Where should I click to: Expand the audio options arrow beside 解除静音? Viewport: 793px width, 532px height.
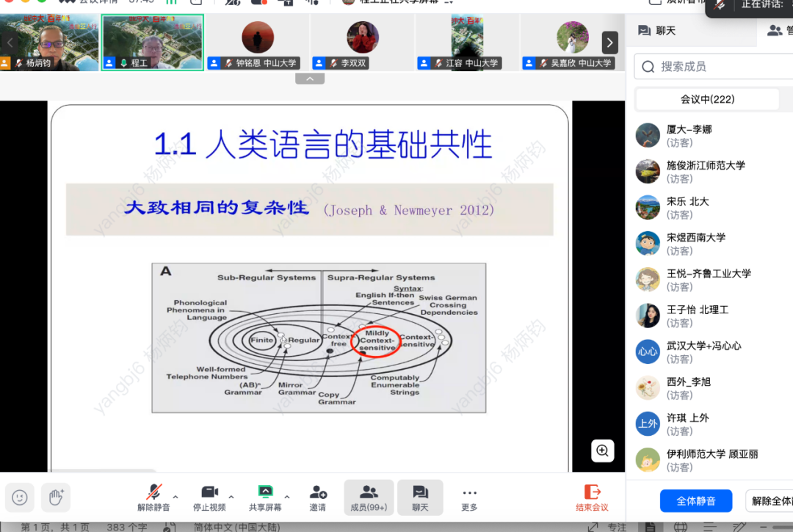pos(175,496)
